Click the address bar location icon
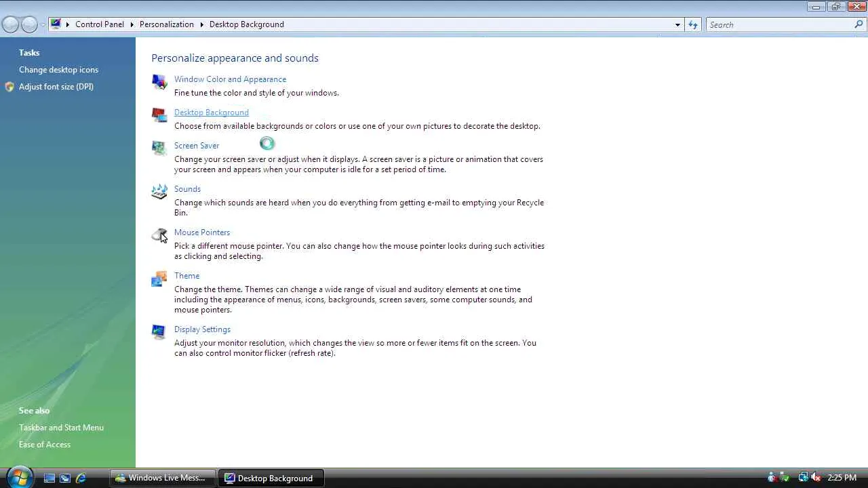Image resolution: width=868 pixels, height=488 pixels. 56,24
